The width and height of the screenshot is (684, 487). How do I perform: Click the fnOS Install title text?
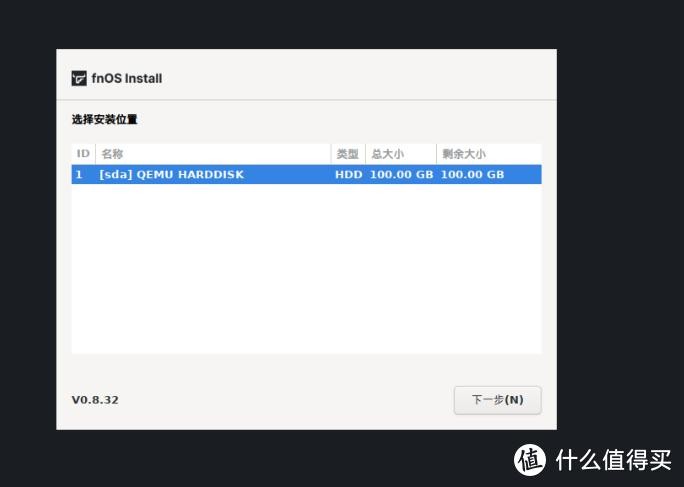[x=127, y=79]
